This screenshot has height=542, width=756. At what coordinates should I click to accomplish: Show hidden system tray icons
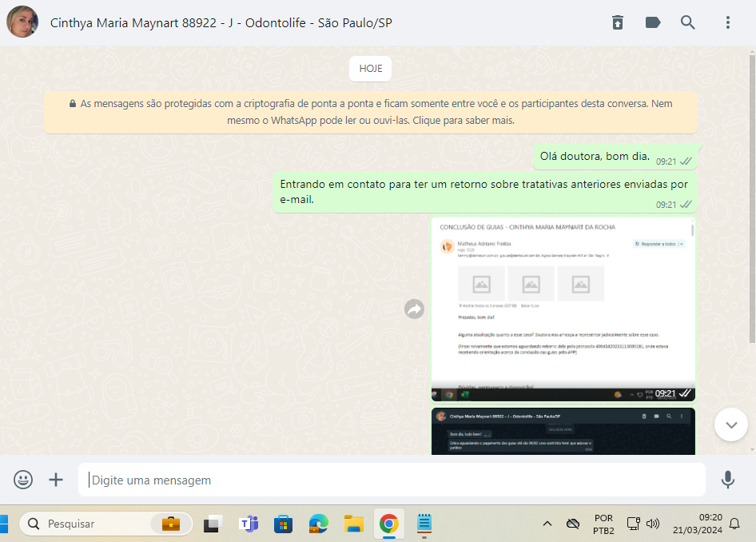pyautogui.click(x=547, y=524)
